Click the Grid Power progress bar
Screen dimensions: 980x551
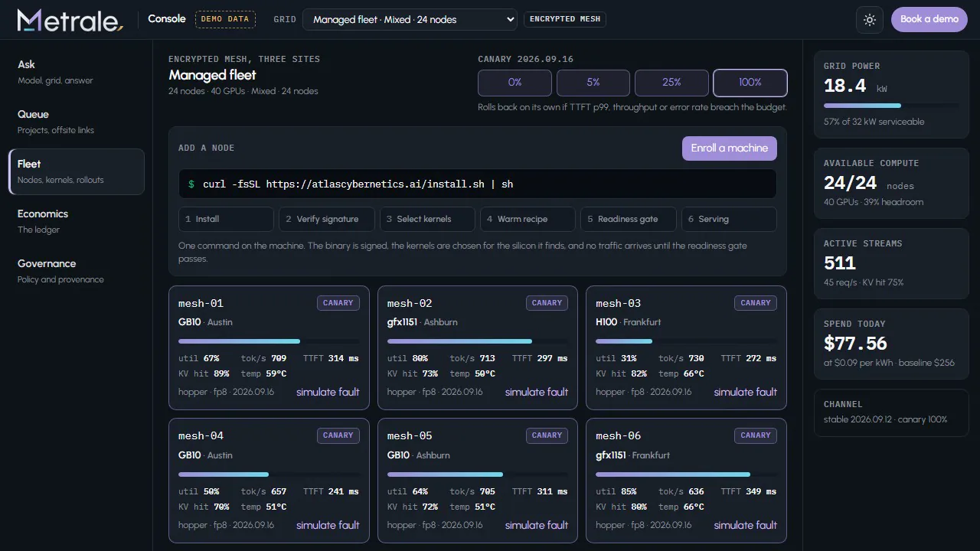pyautogui.click(x=891, y=106)
